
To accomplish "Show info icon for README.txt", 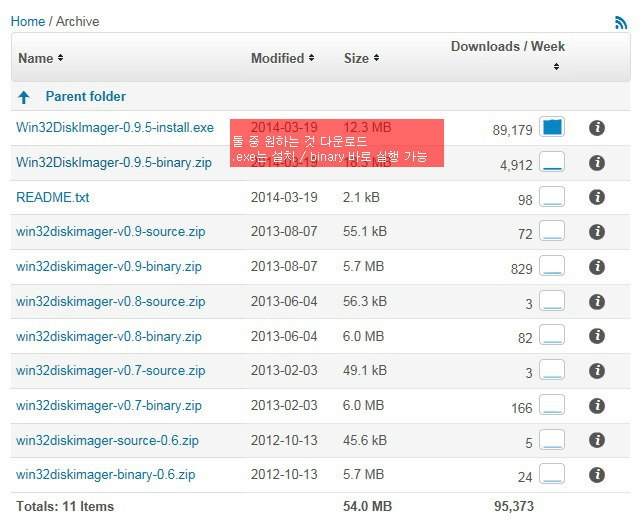I will point(597,197).
